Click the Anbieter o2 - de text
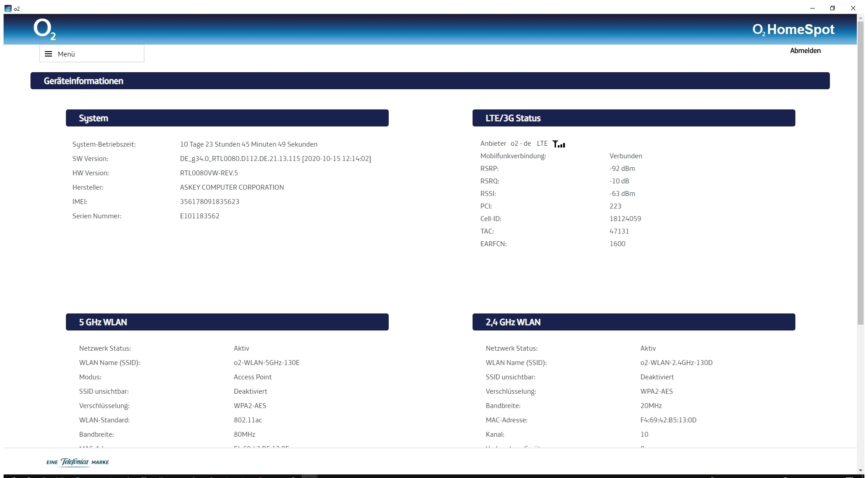The height and width of the screenshot is (478, 868). (506, 143)
